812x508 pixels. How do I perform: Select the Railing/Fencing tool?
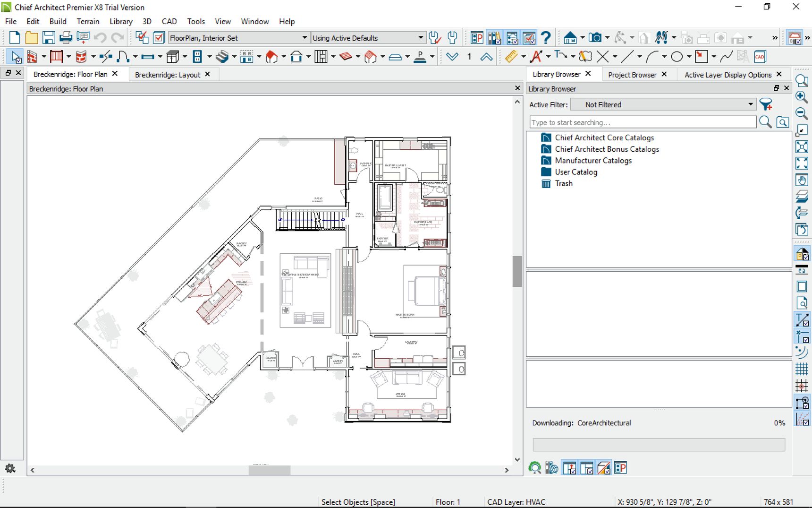tap(56, 57)
